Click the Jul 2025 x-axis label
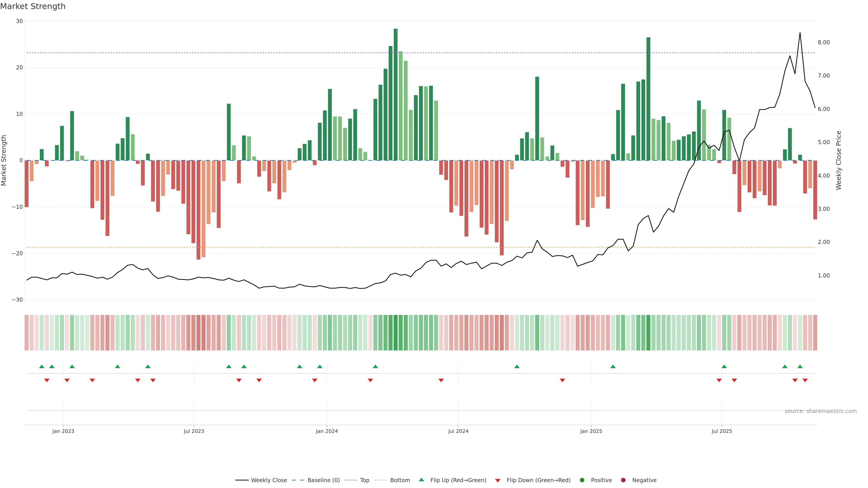 click(x=722, y=431)
